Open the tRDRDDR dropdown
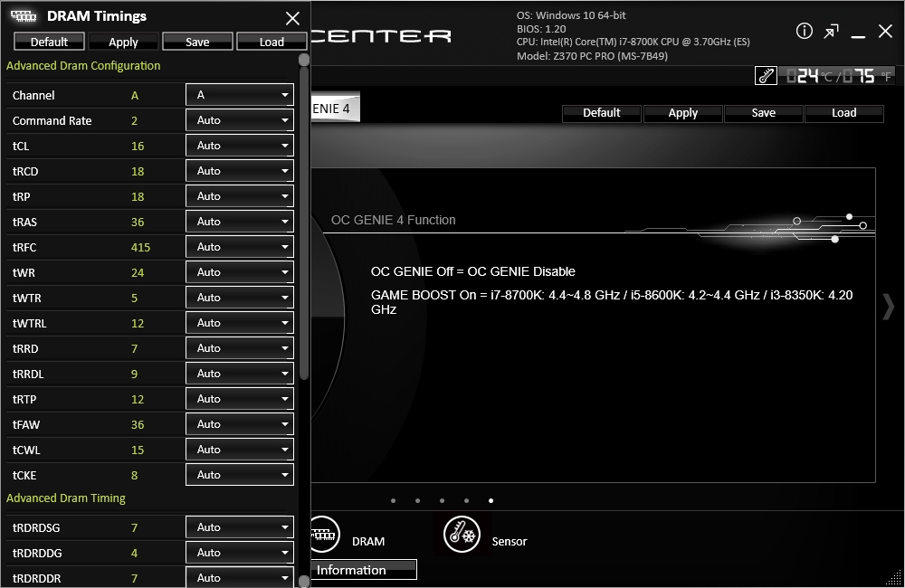This screenshot has height=588, width=905. pos(240,577)
